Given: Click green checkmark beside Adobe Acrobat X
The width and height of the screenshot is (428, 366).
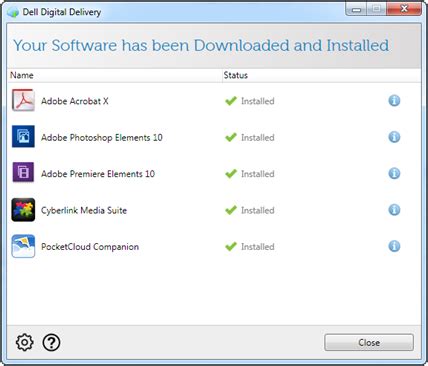Looking at the screenshot, I should click(231, 101).
